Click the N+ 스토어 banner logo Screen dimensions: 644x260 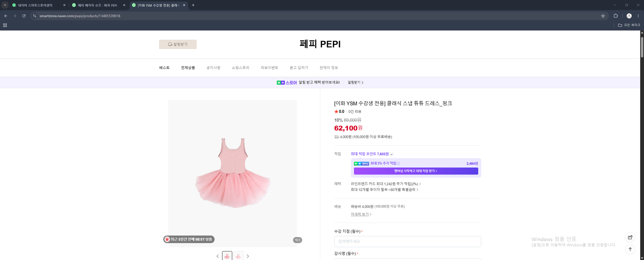tap(287, 83)
